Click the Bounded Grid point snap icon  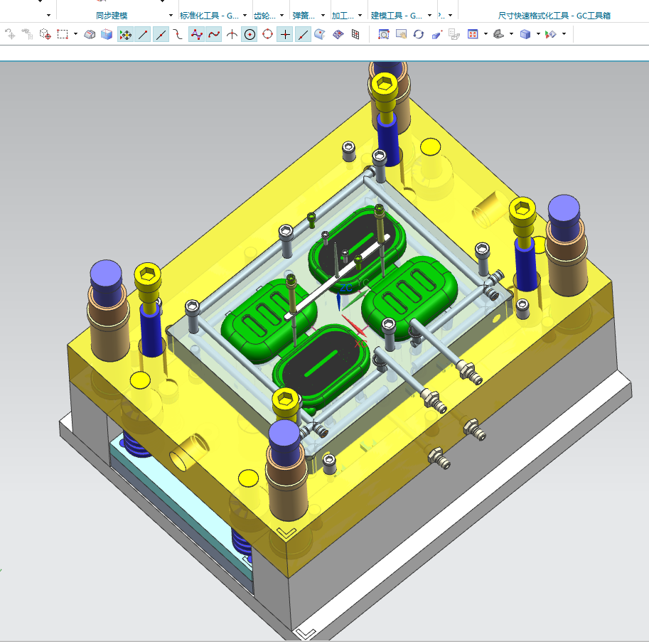pos(355,34)
